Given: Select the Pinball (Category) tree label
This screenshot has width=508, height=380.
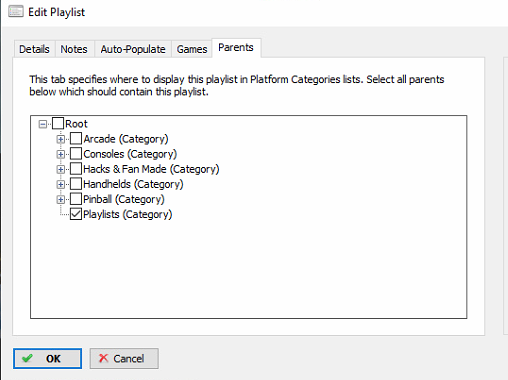Looking at the screenshot, I should pos(124,199).
